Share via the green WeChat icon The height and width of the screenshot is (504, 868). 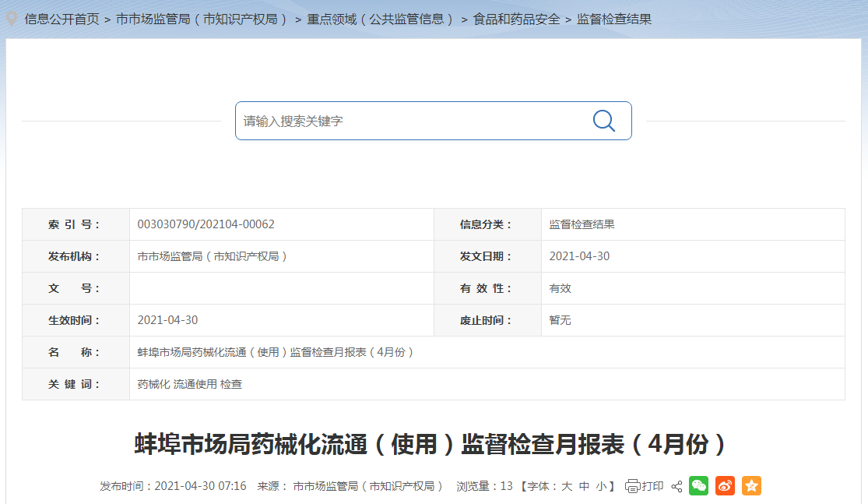(x=698, y=486)
